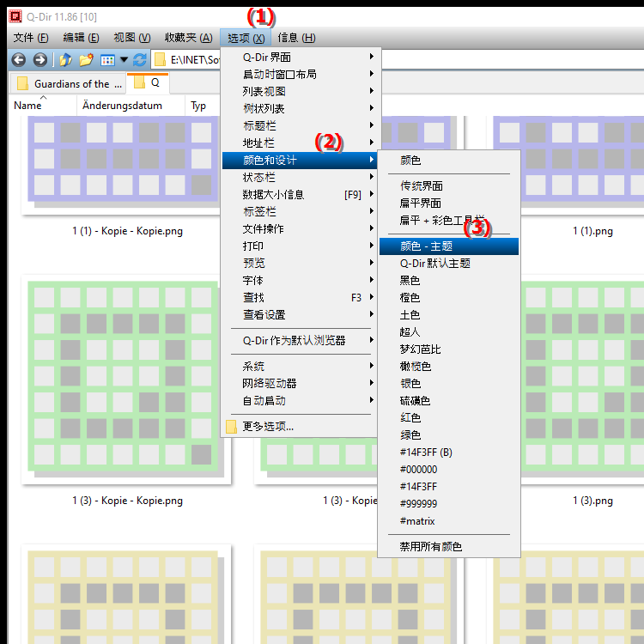Go back with the left arrow button
The height and width of the screenshot is (644, 644).
click(19, 60)
